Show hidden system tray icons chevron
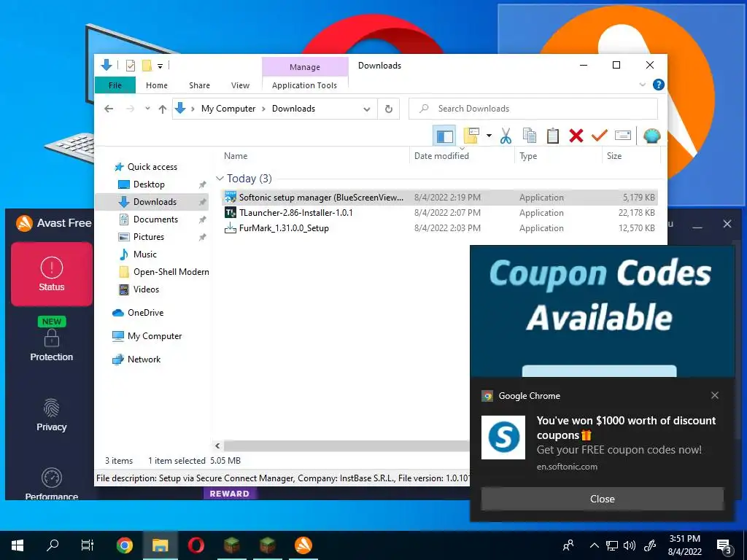The image size is (747, 560). pos(594,545)
